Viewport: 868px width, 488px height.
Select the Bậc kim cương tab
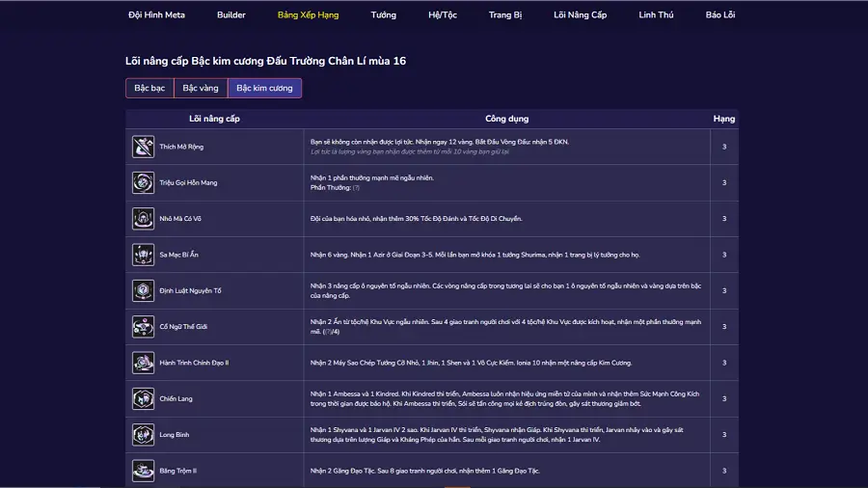click(264, 88)
